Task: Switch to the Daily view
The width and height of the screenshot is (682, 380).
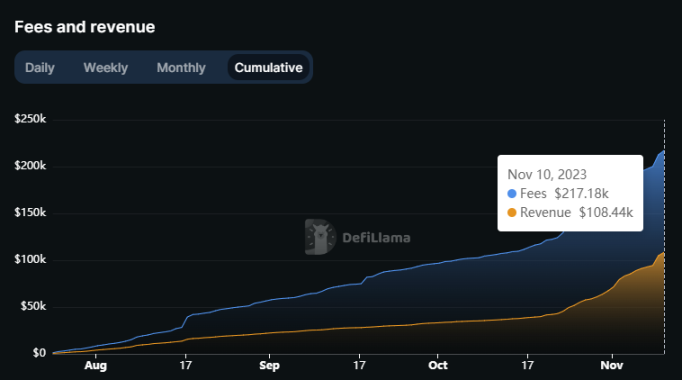Action: 40,67
